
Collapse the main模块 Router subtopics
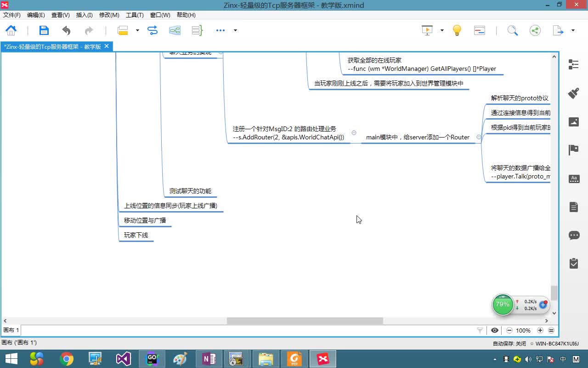point(479,137)
